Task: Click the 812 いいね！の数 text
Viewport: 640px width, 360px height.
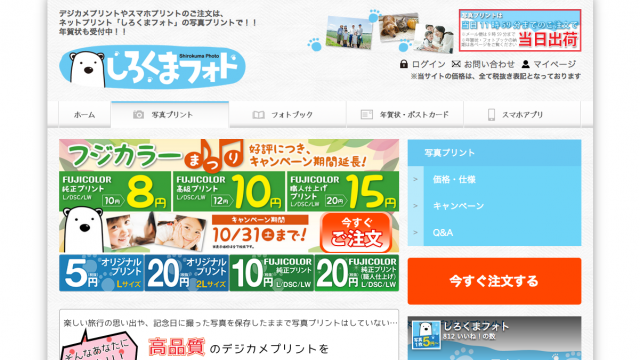Action: [x=469, y=337]
